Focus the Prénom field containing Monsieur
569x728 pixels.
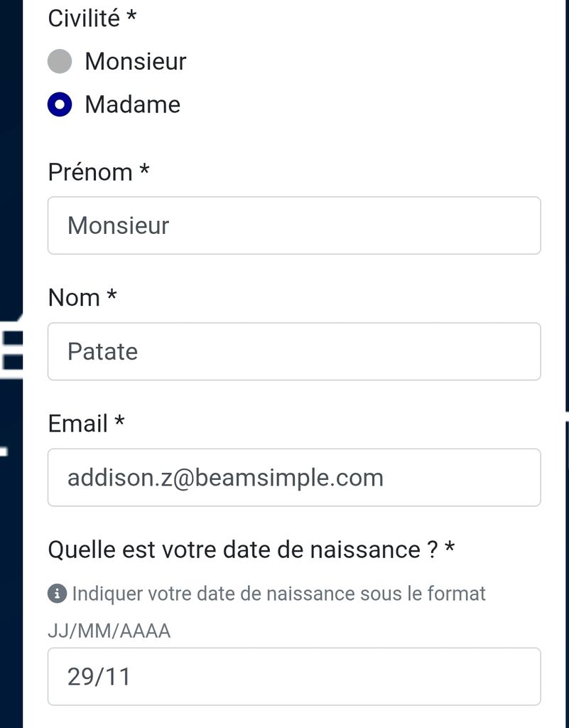coord(294,225)
